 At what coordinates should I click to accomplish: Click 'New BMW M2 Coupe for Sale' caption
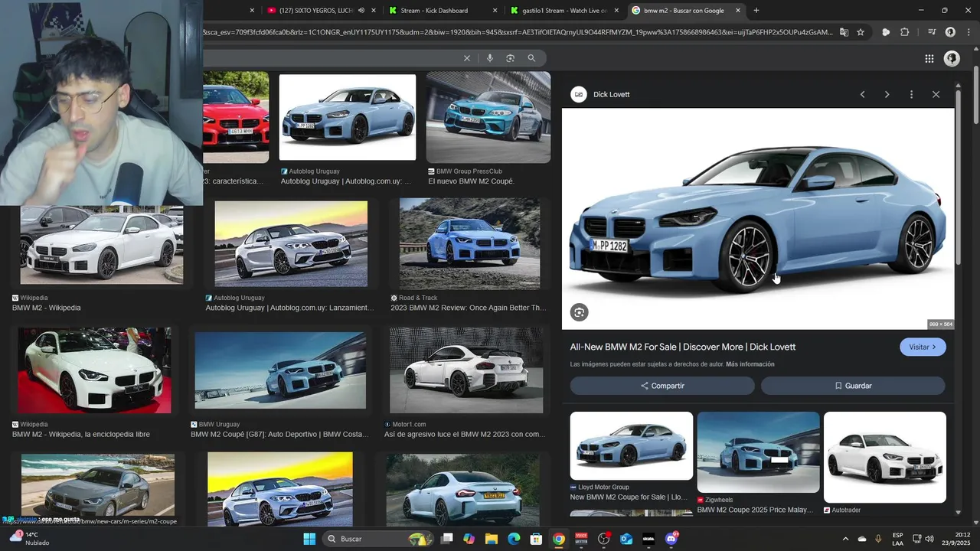tap(629, 497)
